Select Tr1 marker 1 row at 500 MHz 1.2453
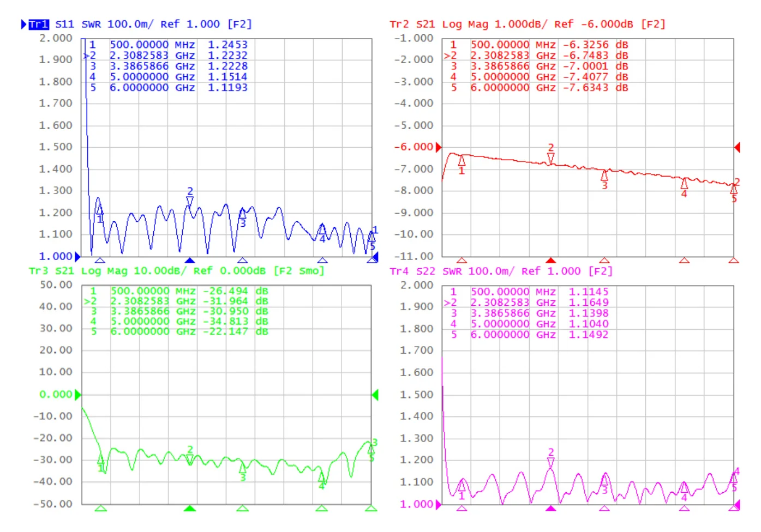The width and height of the screenshot is (761, 532). click(x=169, y=45)
